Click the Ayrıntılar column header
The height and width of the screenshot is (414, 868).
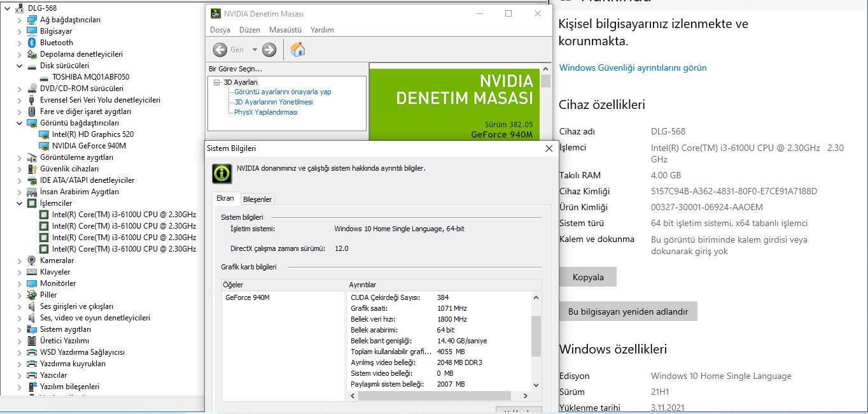(x=444, y=285)
